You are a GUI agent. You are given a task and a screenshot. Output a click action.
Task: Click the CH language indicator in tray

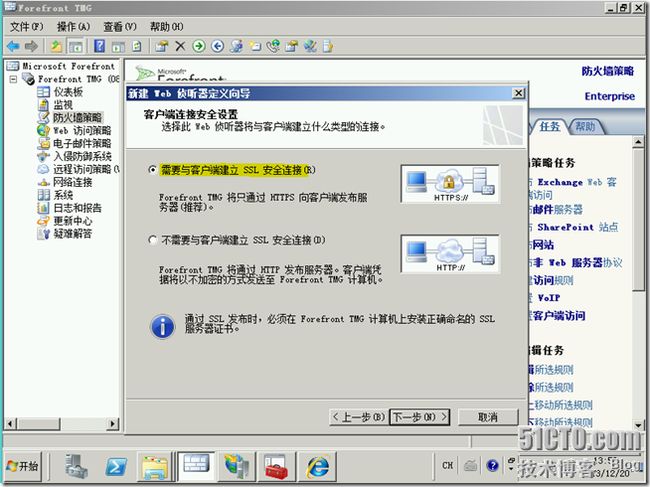click(448, 465)
